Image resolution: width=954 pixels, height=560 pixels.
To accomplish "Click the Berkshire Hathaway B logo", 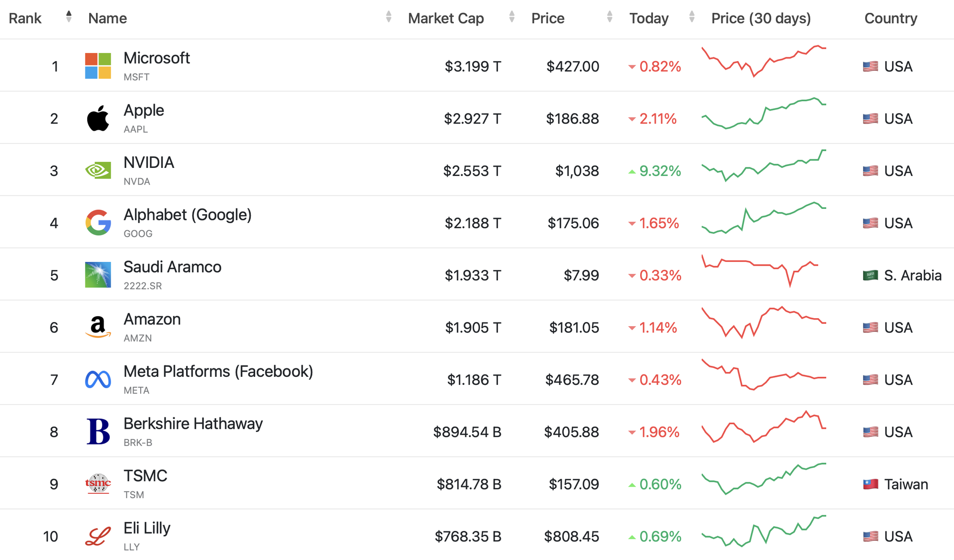I will (98, 432).
